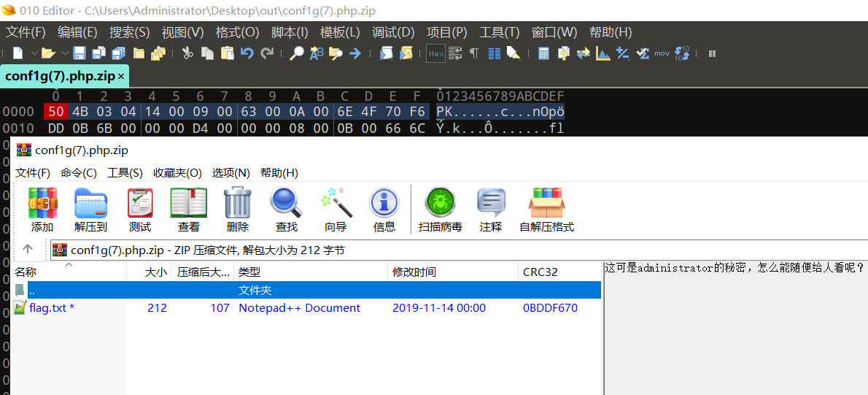Open WinRAR 收藏夹(O) menu
Image resolution: width=868 pixels, height=395 pixels.
[x=178, y=173]
